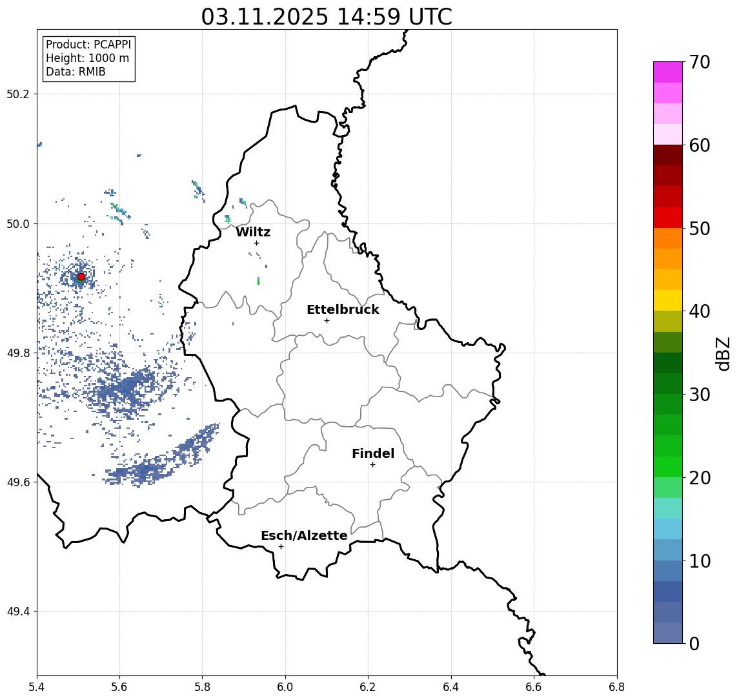Click the colorbar tick label 20
The width and height of the screenshot is (739, 700).
700,478
